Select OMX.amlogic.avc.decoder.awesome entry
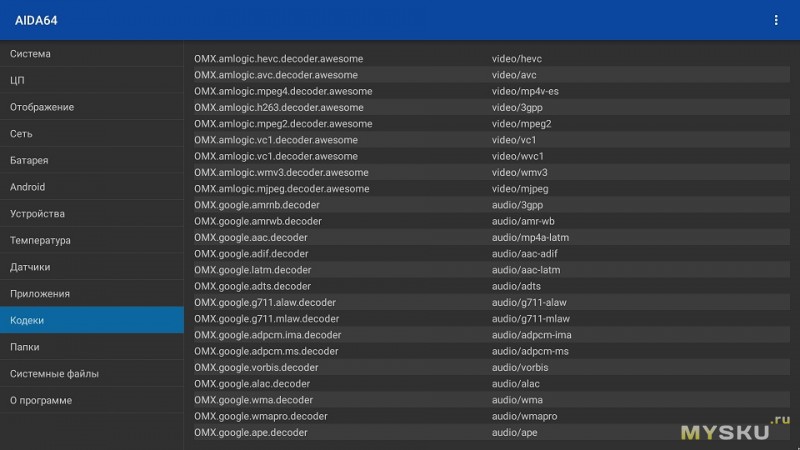Image resolution: width=800 pixels, height=450 pixels. [491, 75]
